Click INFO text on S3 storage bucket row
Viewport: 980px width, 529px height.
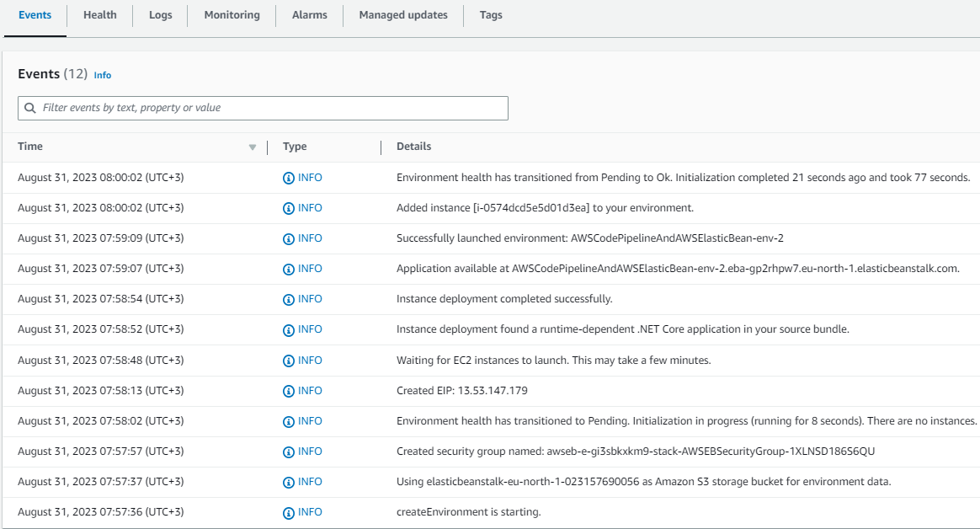click(310, 482)
